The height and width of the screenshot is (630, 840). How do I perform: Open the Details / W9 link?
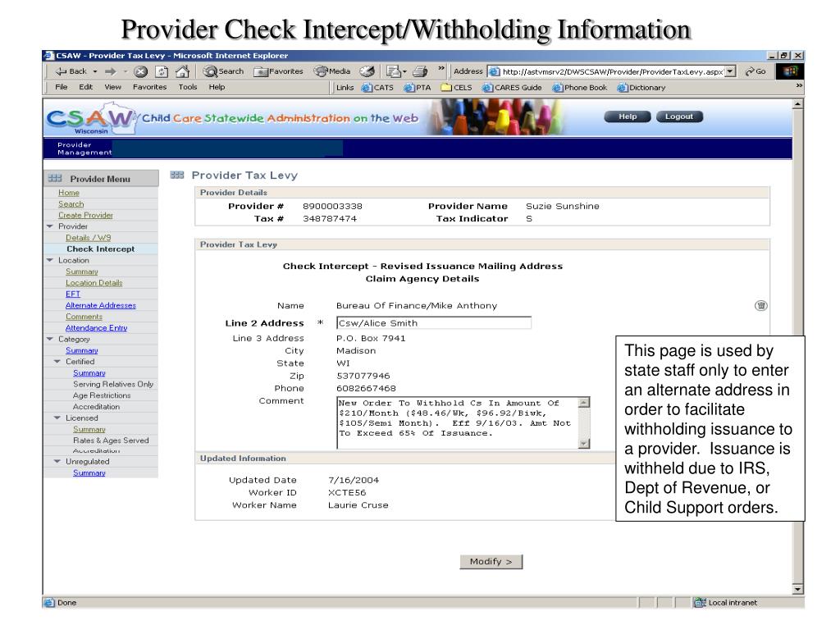point(89,238)
